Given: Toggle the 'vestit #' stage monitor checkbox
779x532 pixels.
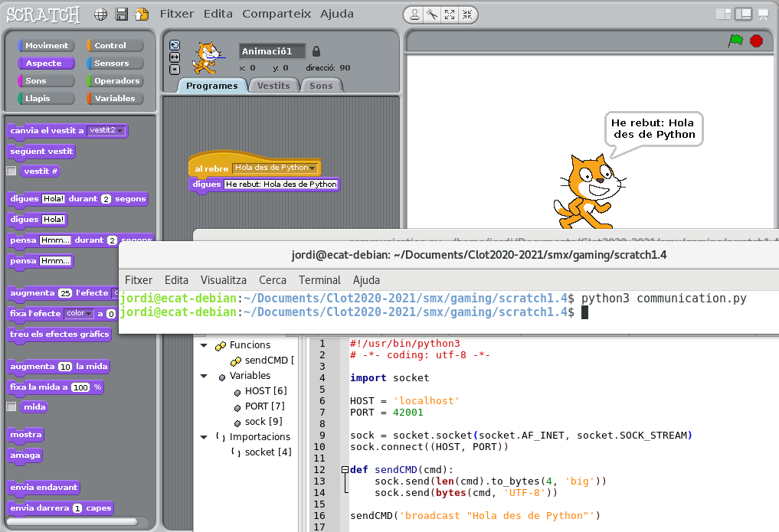Looking at the screenshot, I should point(11,171).
